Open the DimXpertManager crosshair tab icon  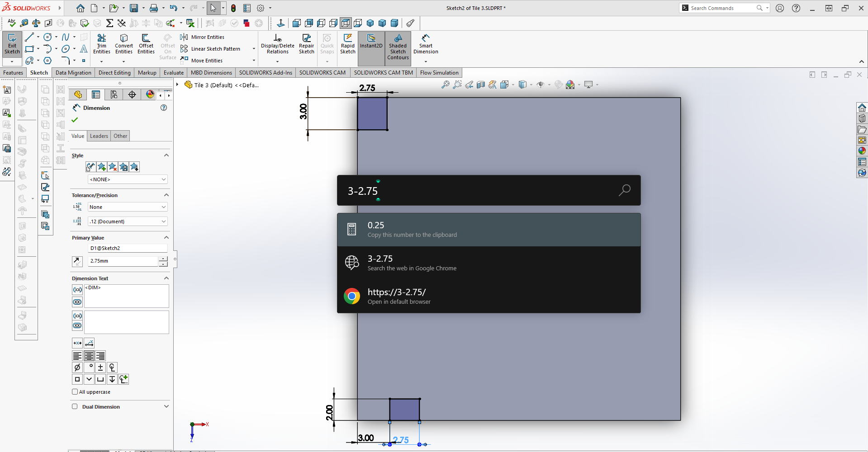[132, 94]
